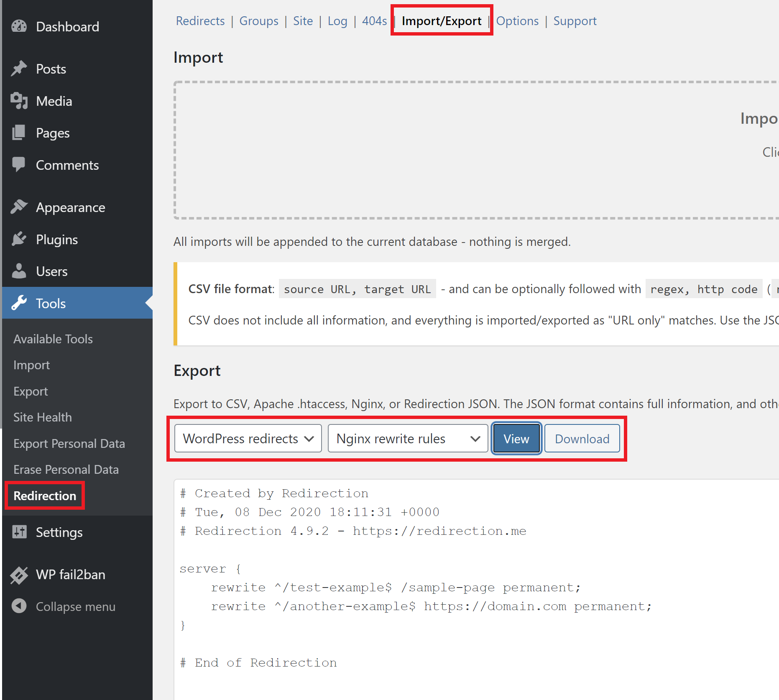Switch to the Log tab
The height and width of the screenshot is (700, 779).
[337, 21]
